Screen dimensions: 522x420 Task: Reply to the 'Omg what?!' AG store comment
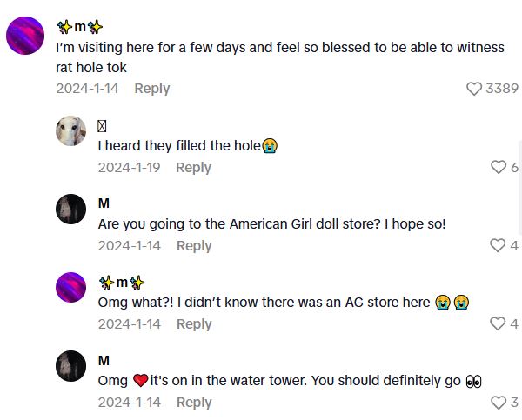[194, 324]
